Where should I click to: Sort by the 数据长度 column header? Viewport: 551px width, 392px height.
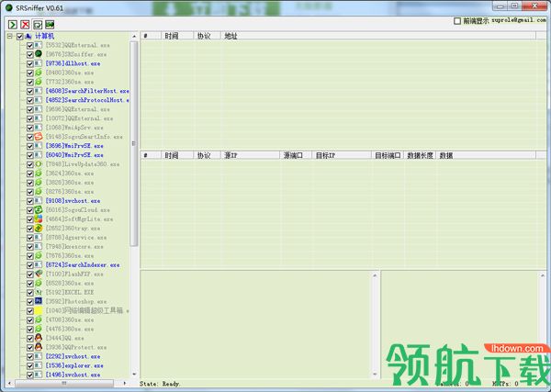[x=420, y=155]
